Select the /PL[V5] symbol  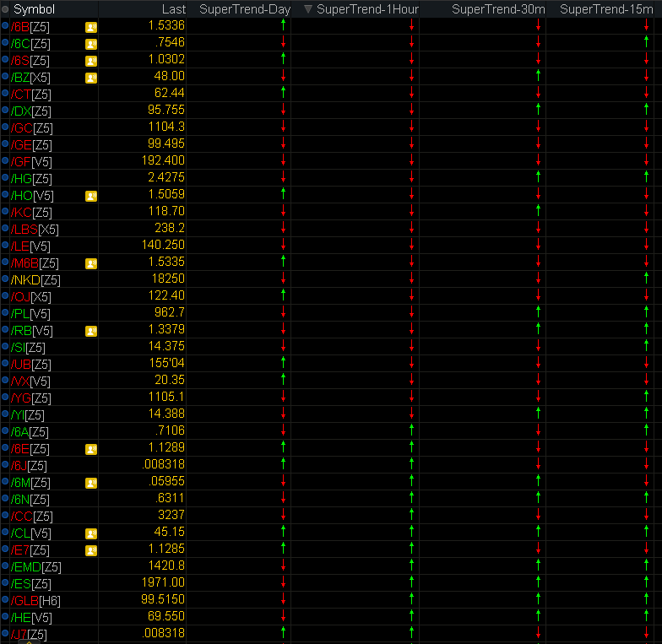coord(30,314)
